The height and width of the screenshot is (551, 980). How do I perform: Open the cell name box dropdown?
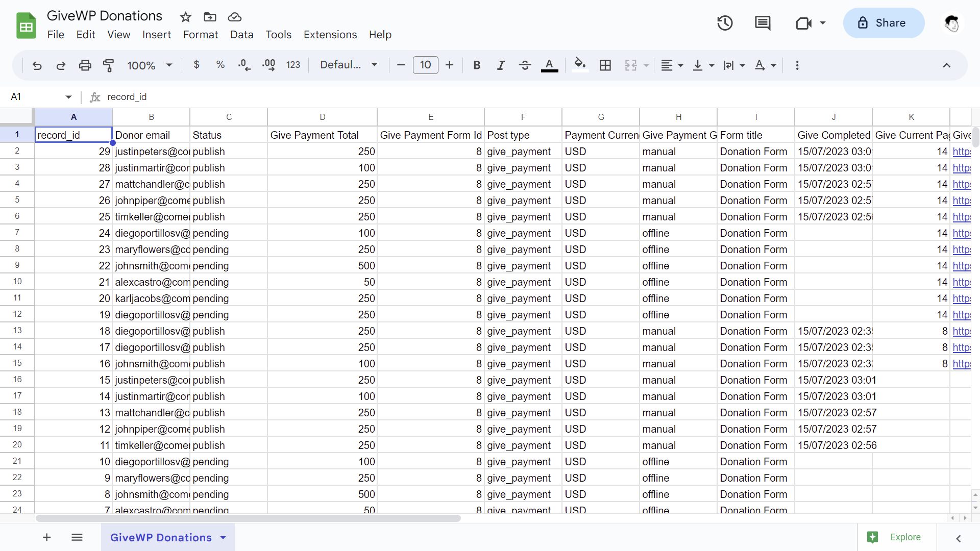pyautogui.click(x=69, y=96)
